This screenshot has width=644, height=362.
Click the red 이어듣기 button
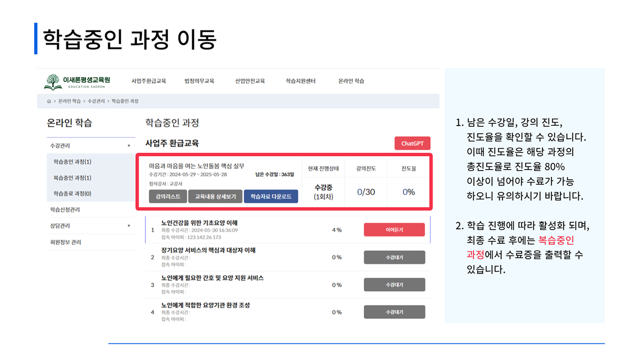pos(394,230)
